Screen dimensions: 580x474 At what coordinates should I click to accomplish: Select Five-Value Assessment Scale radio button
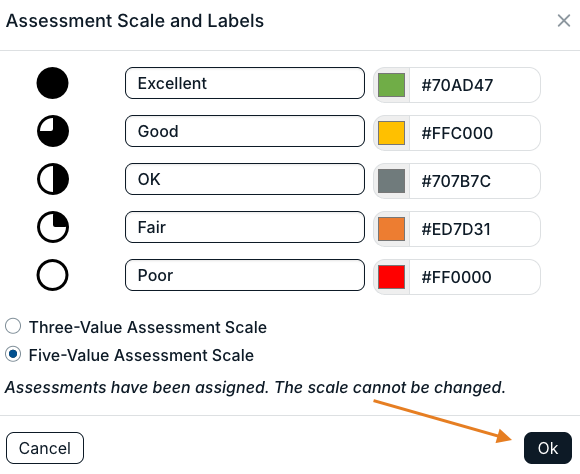pos(13,354)
